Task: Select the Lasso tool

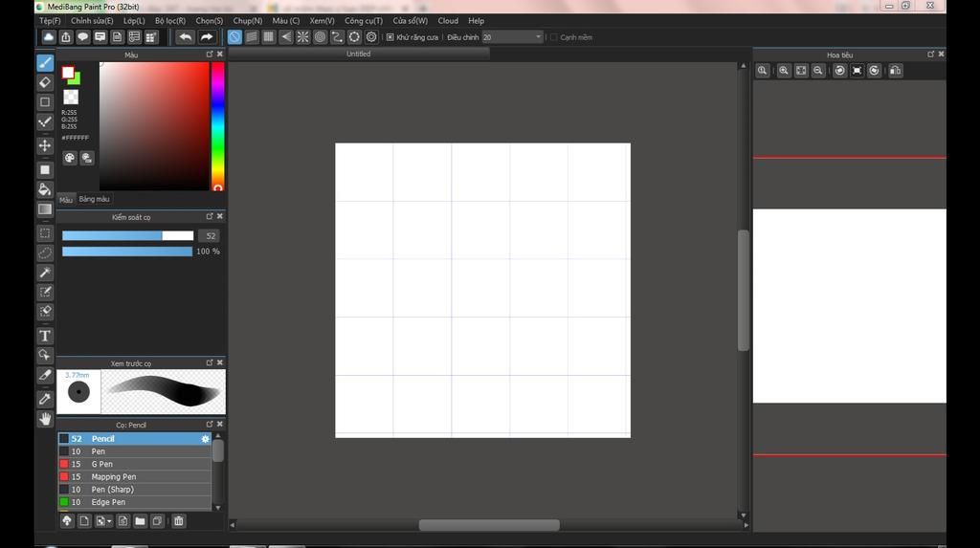Action: pos(45,253)
